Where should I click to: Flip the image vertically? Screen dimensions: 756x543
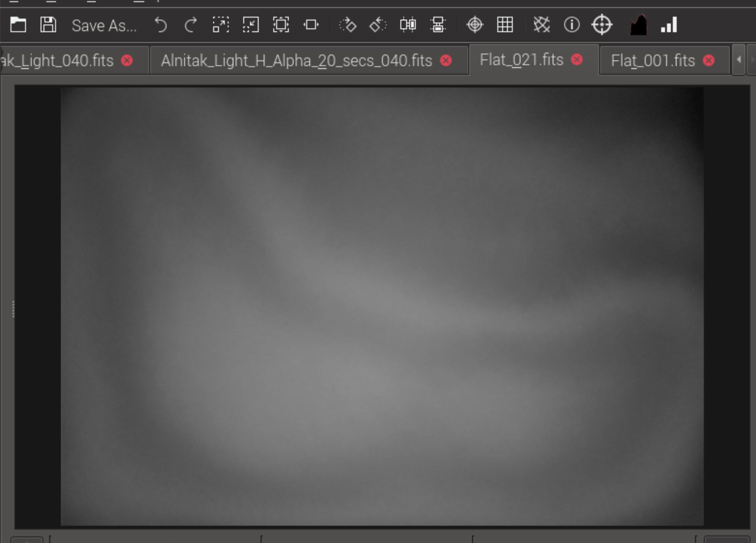pyautogui.click(x=438, y=25)
